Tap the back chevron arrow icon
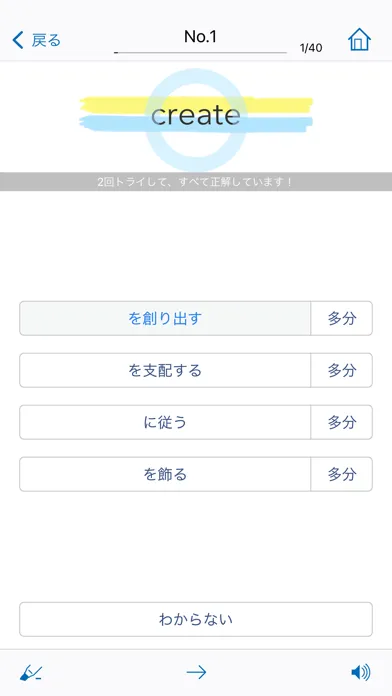The height and width of the screenshot is (696, 392). tap(17, 40)
